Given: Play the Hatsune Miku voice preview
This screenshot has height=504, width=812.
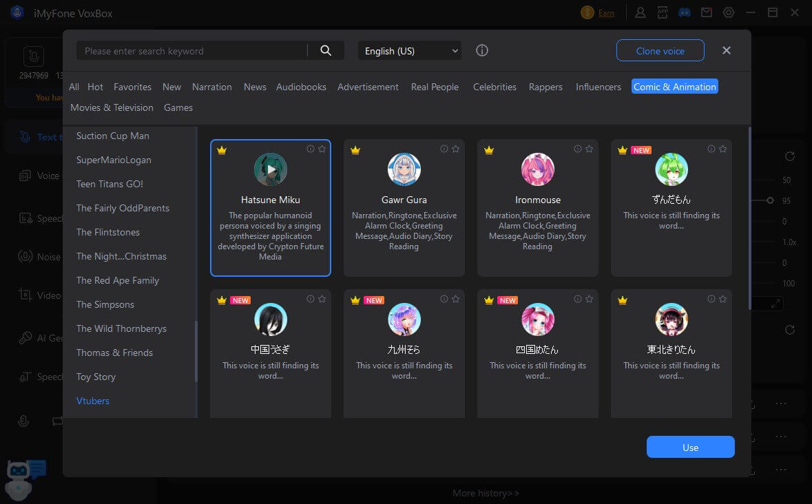Looking at the screenshot, I should (270, 169).
